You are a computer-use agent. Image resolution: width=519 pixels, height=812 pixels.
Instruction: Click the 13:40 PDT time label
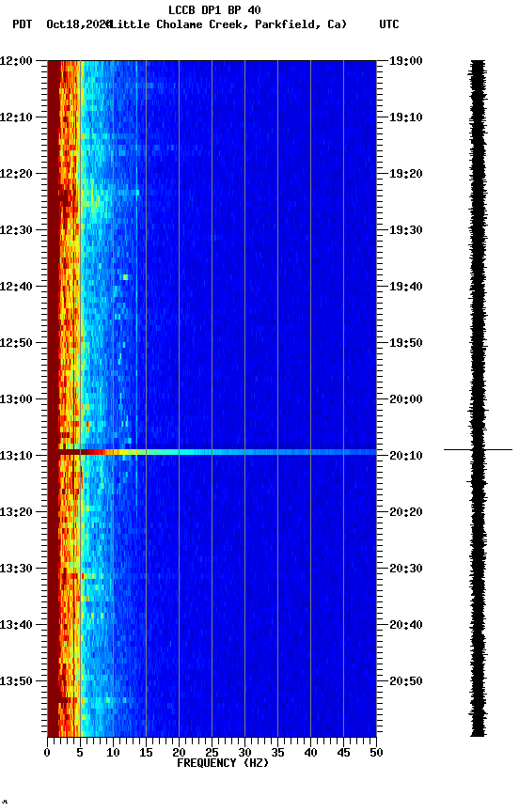[16, 626]
